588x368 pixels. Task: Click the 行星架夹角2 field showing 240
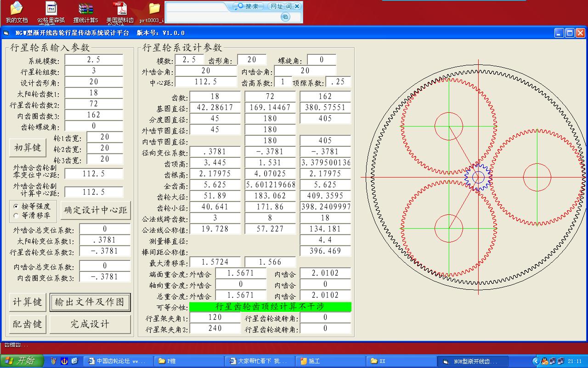click(215, 328)
